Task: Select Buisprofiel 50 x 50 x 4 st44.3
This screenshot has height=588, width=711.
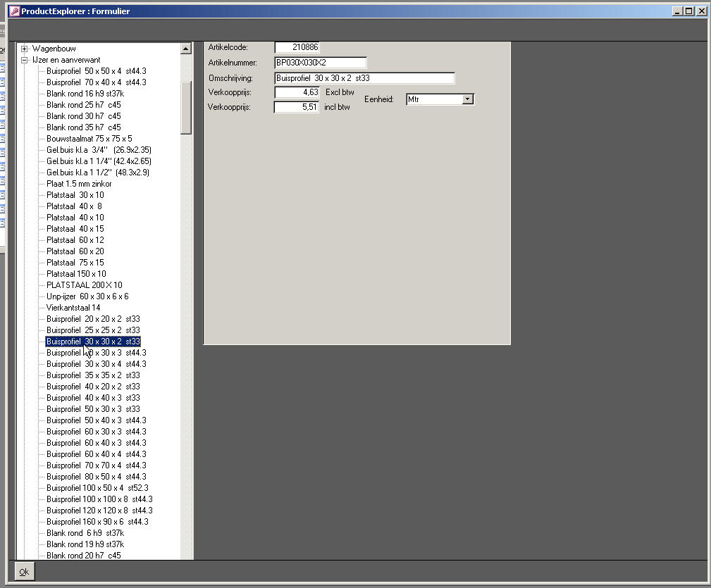Action: (x=96, y=71)
